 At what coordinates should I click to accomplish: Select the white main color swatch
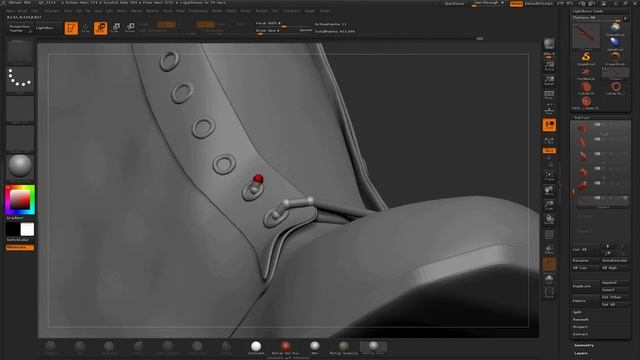click(27, 229)
